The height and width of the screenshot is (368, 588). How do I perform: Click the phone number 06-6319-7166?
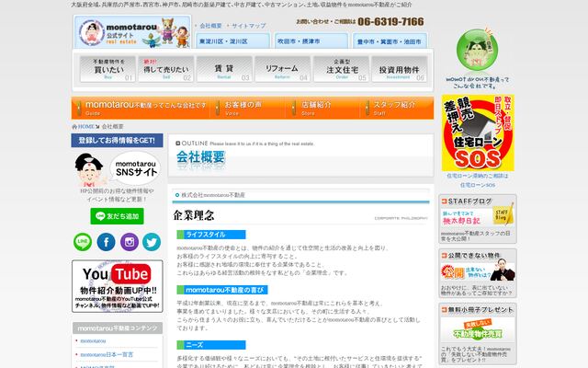[x=390, y=22]
